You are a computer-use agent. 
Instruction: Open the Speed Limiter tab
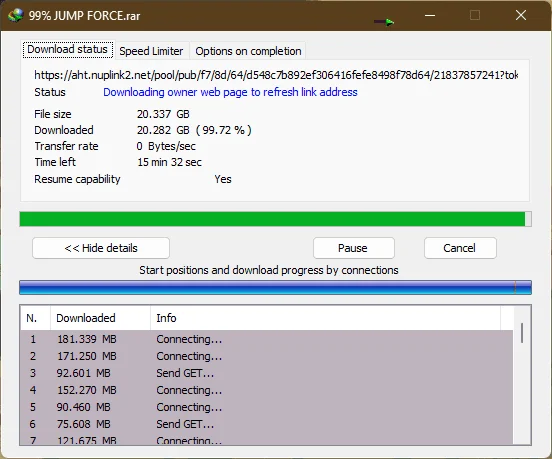151,51
